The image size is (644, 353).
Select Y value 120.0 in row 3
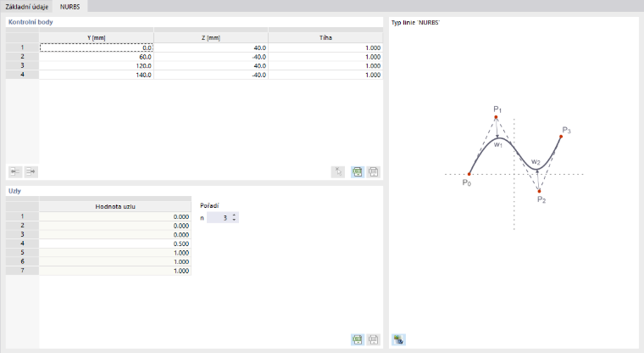point(97,66)
